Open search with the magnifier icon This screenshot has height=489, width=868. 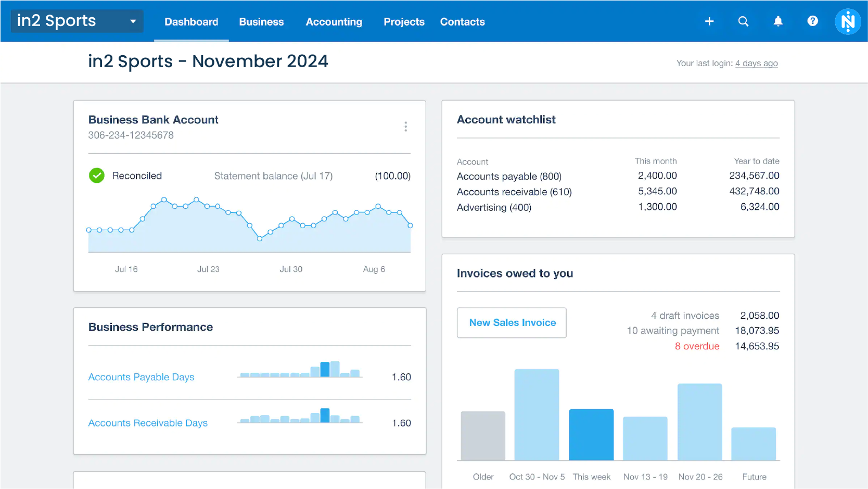tap(743, 21)
